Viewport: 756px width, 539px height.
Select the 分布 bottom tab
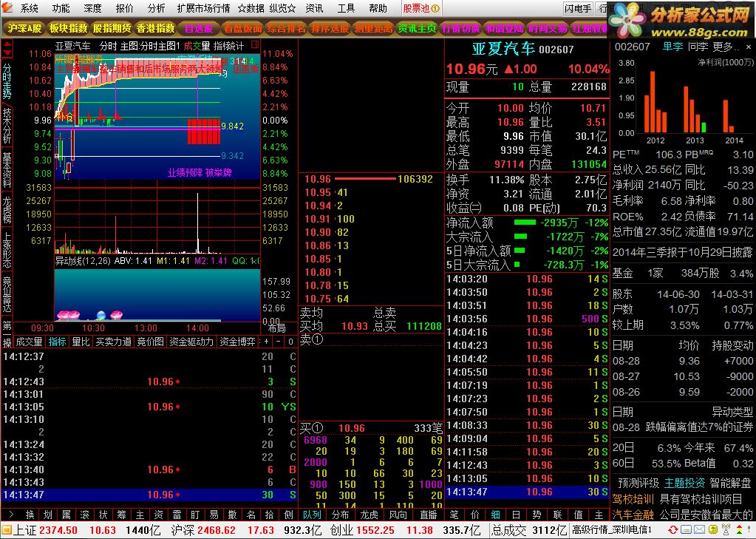click(x=341, y=515)
